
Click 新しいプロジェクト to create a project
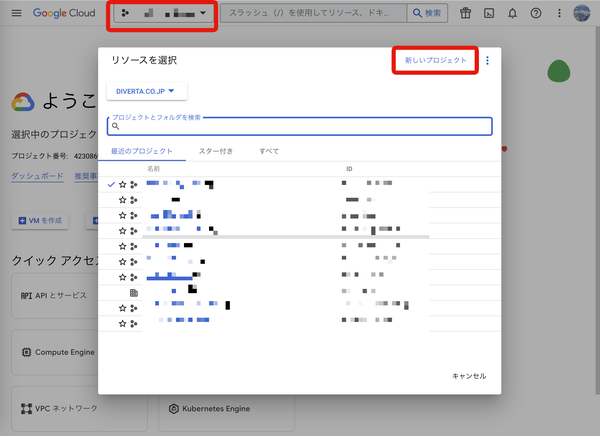point(435,60)
